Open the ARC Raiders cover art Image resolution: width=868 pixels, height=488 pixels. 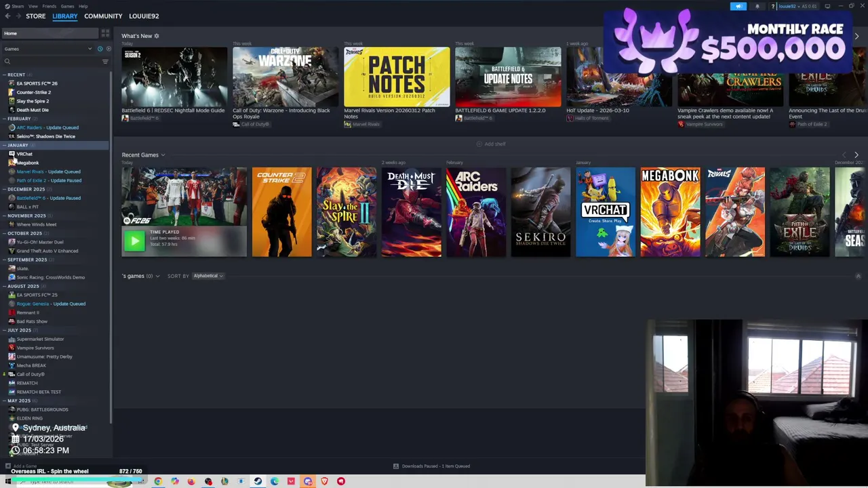pyautogui.click(x=476, y=212)
